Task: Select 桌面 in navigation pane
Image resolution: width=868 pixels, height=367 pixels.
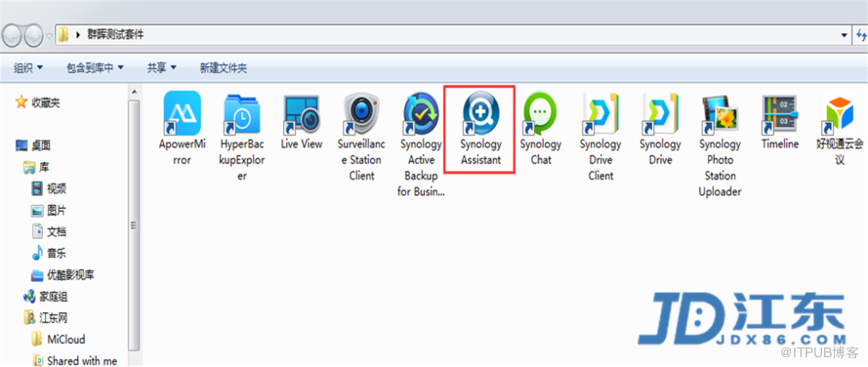Action: (34, 145)
